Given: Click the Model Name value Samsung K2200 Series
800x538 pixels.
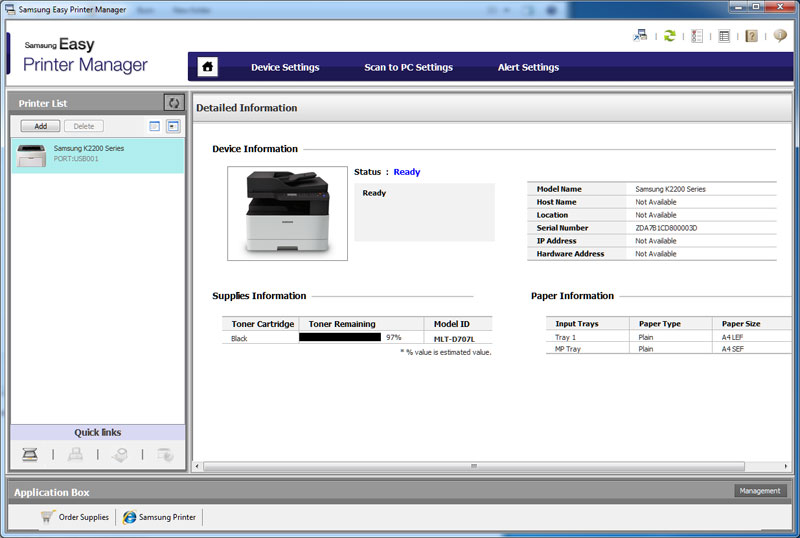Looking at the screenshot, I should point(670,189).
